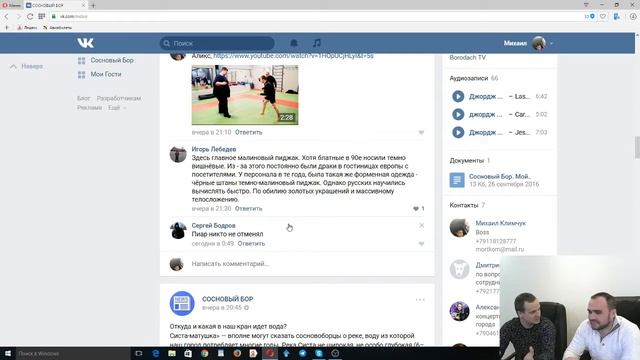Open the Документы section header
Screen dimensions: 640x360
(x=467, y=160)
